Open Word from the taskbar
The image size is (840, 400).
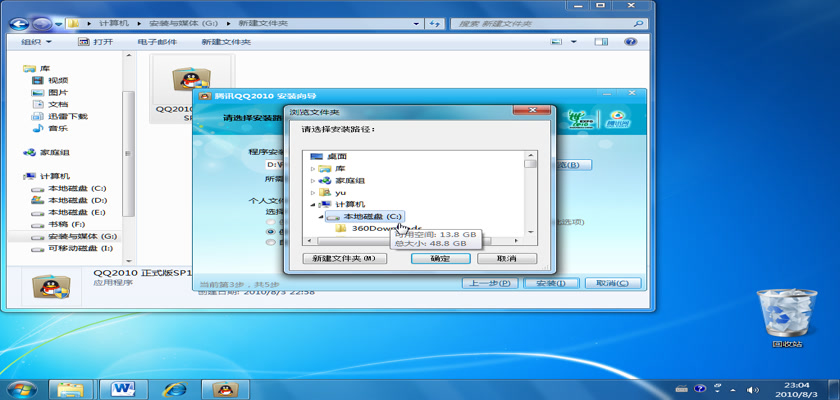[125, 387]
